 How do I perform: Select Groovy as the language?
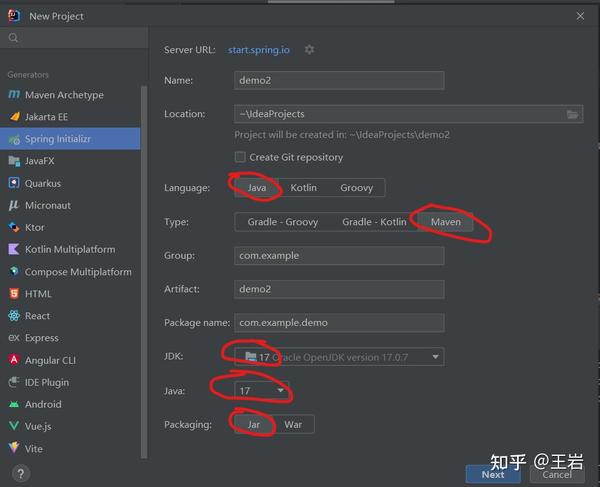pos(357,188)
